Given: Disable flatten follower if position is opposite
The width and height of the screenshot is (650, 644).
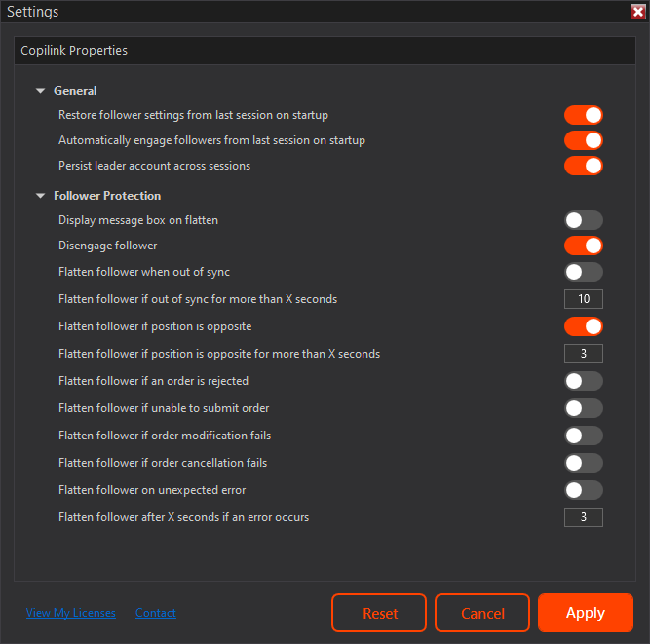Looking at the screenshot, I should (x=583, y=326).
